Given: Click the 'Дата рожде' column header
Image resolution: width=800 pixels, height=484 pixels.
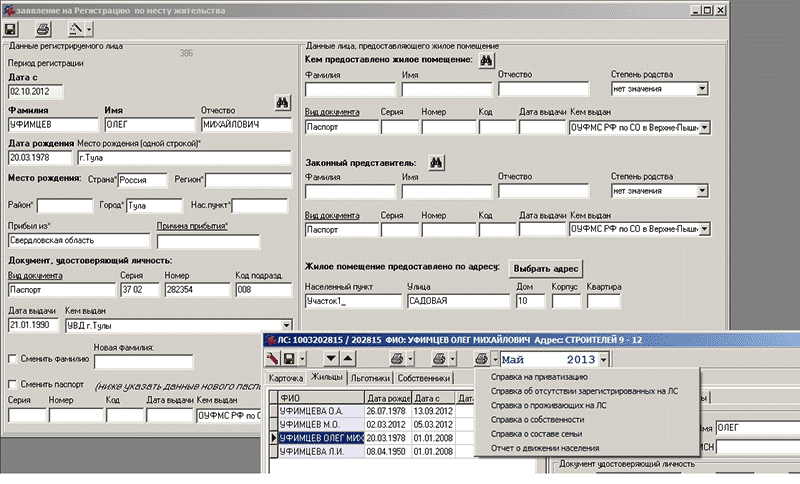Looking at the screenshot, I should pyautogui.click(x=388, y=398).
